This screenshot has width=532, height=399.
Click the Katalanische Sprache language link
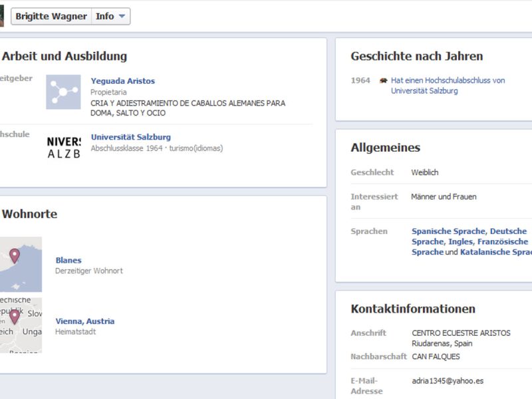coord(495,253)
